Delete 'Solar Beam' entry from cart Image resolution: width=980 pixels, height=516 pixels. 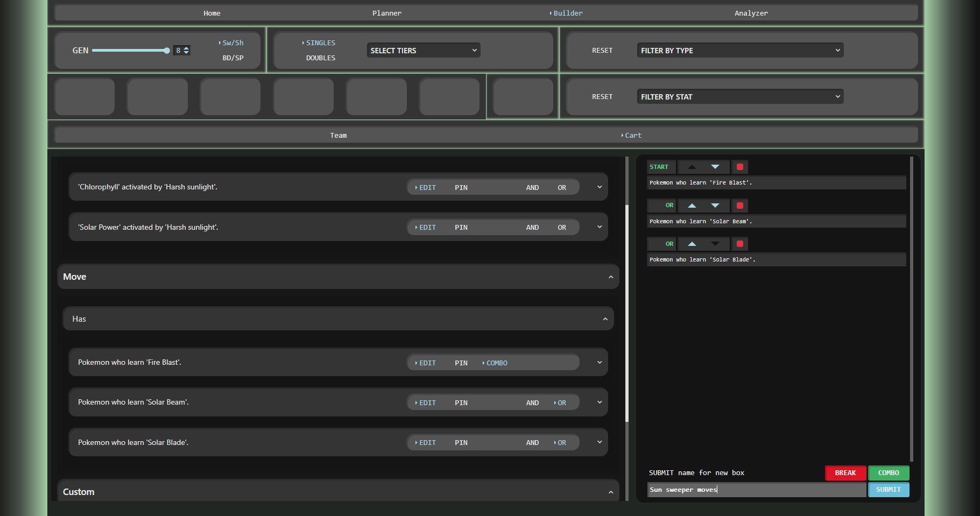[740, 206]
